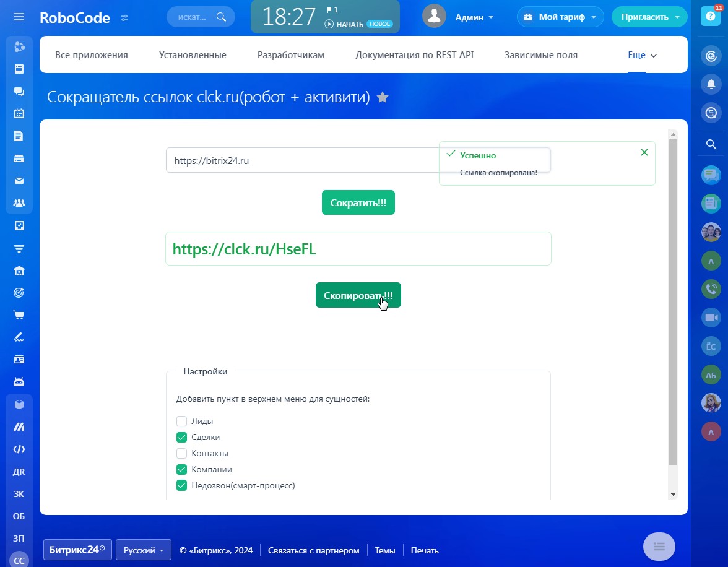This screenshot has width=728, height=567.
Task: Click the settings sliders icon beside RoboCode
Action: (x=124, y=18)
